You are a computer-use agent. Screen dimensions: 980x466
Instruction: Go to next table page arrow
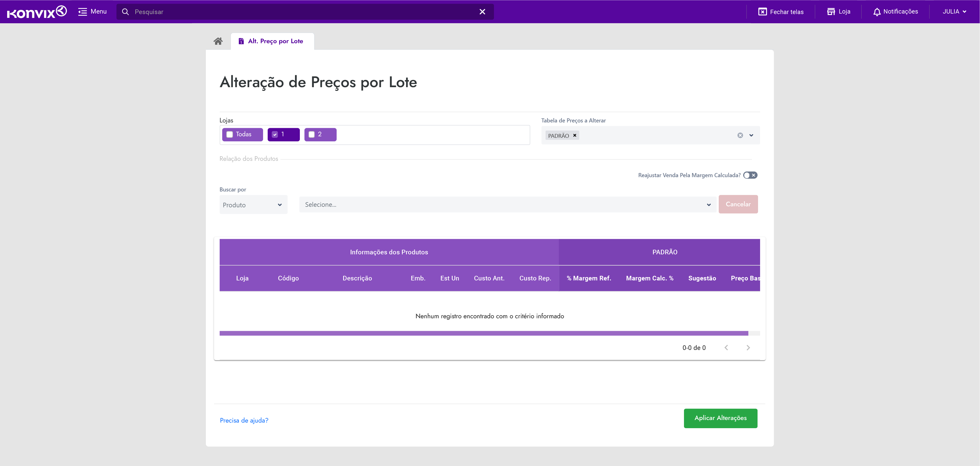pyautogui.click(x=748, y=348)
